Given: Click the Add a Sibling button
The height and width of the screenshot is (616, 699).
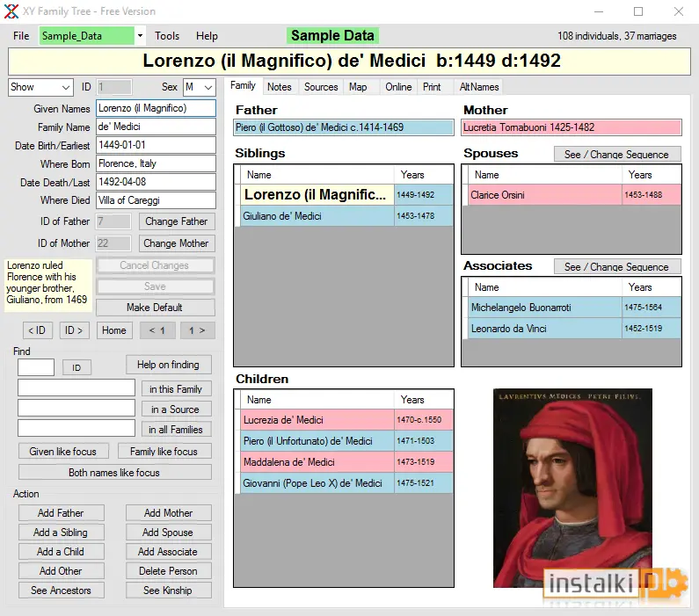Looking at the screenshot, I should (61, 533).
